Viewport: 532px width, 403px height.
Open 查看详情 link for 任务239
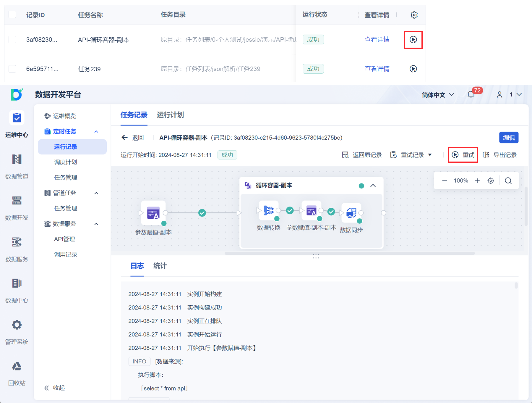[x=377, y=69]
